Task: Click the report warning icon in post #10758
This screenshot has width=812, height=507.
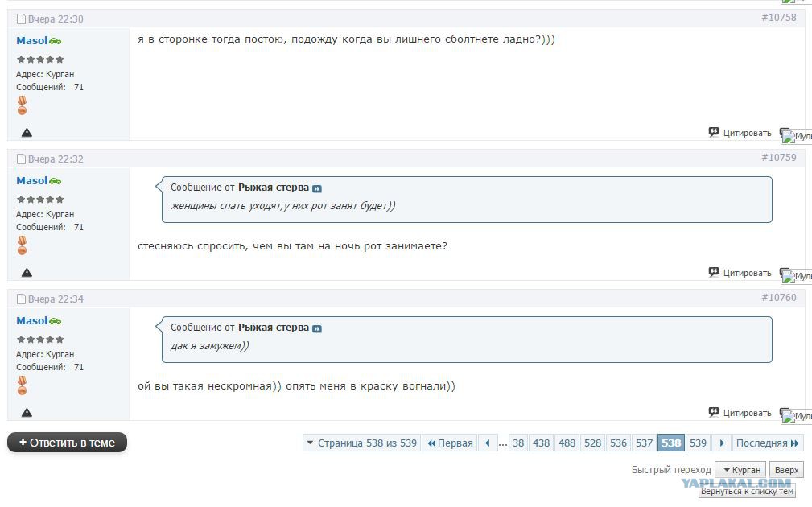Action: pyautogui.click(x=27, y=133)
